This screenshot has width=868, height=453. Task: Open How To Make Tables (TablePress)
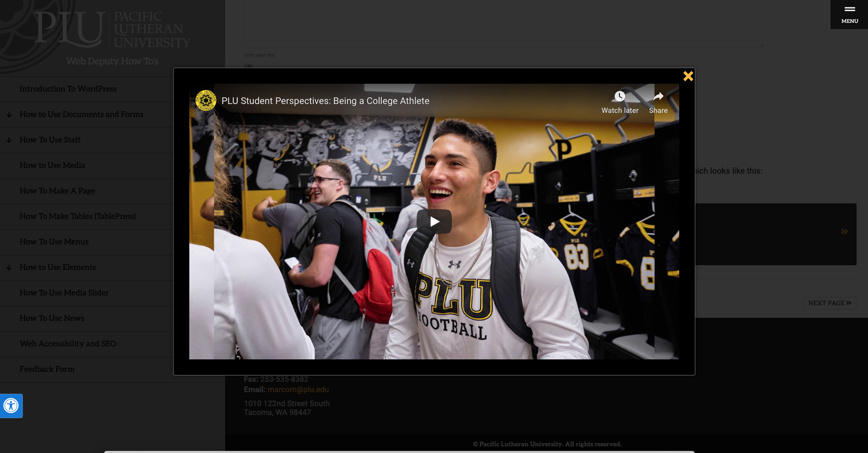(x=77, y=216)
